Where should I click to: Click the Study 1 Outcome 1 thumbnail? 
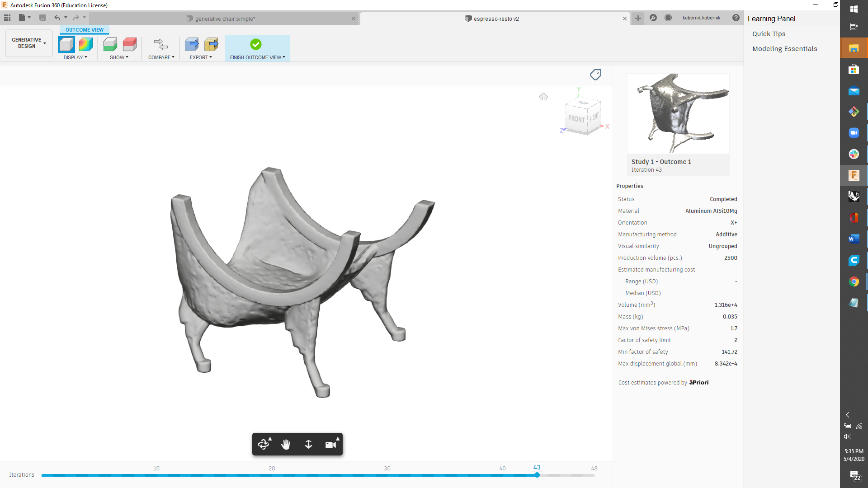tap(678, 113)
